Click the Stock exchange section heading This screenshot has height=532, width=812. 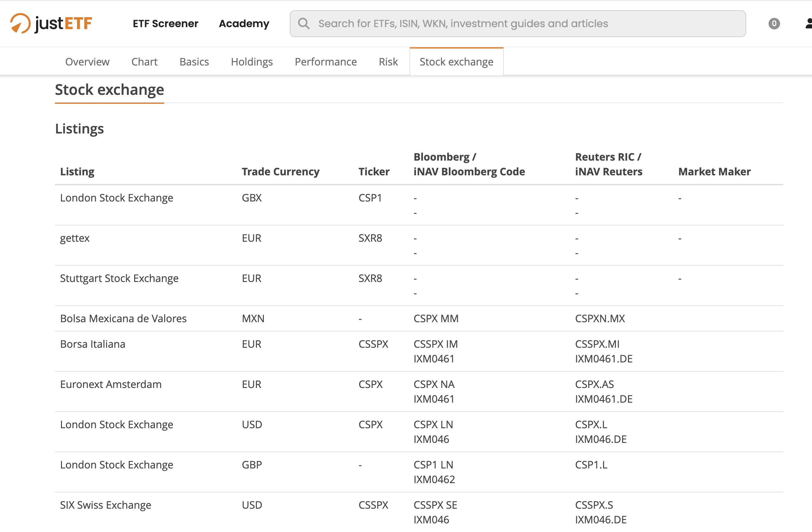pyautogui.click(x=110, y=90)
